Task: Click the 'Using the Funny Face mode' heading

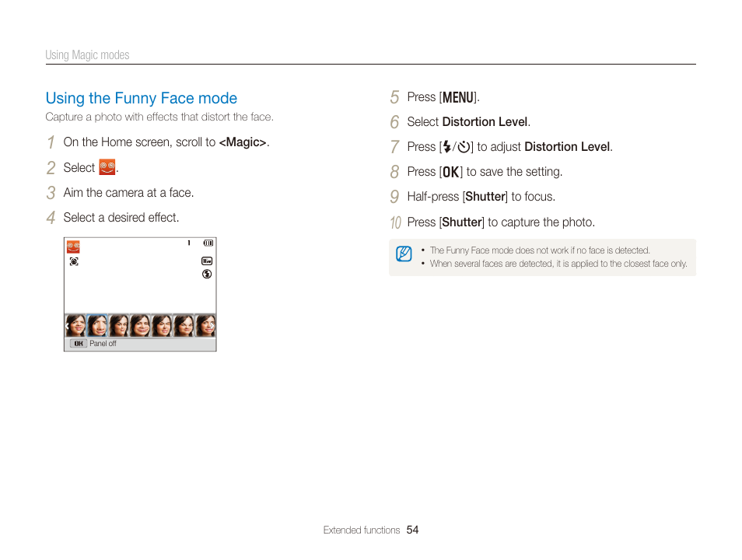Action: pyautogui.click(x=142, y=98)
